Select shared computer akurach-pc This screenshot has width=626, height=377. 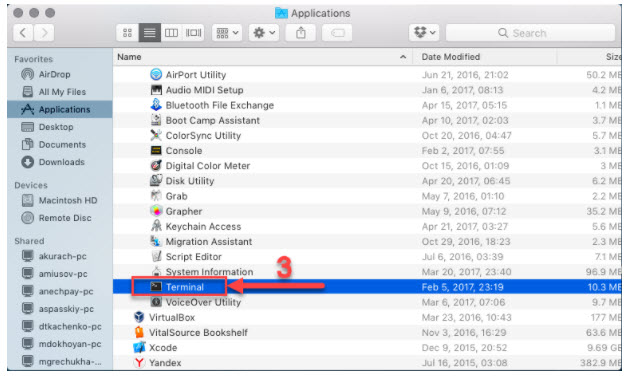coord(62,256)
